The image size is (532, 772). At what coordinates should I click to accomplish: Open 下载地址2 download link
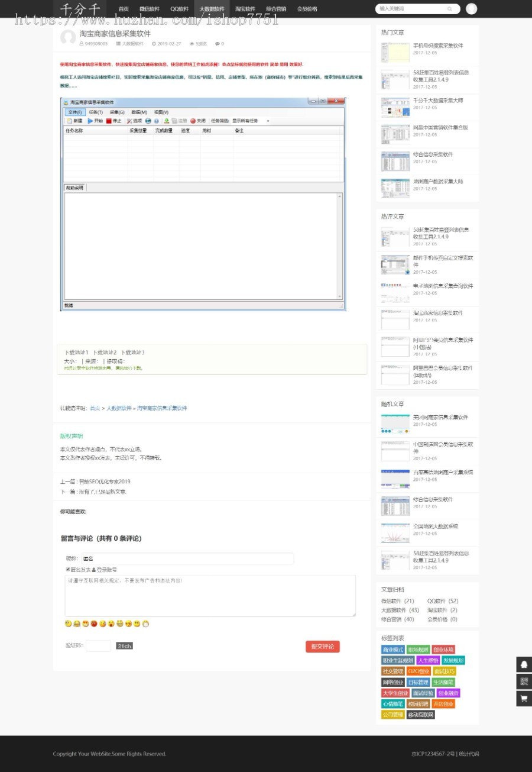click(105, 353)
